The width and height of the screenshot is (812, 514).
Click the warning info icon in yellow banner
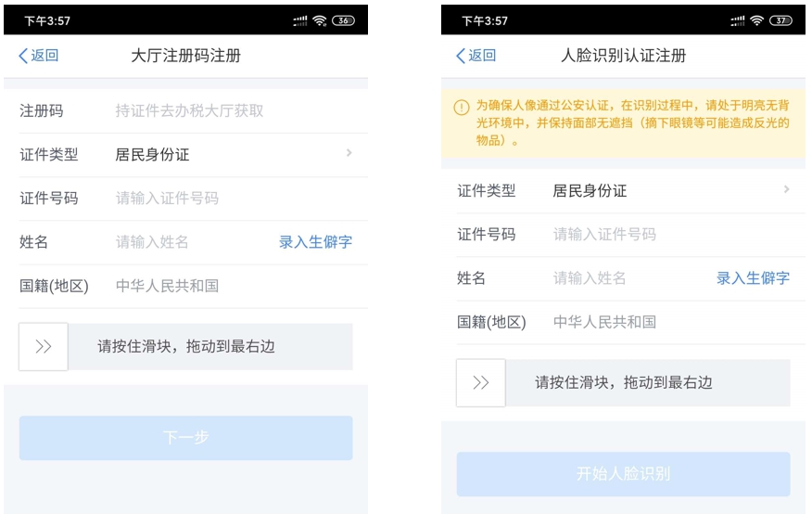461,107
